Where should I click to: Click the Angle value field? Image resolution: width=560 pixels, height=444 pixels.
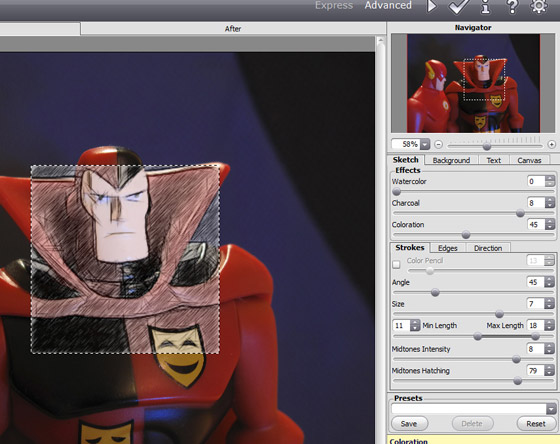[x=535, y=282]
